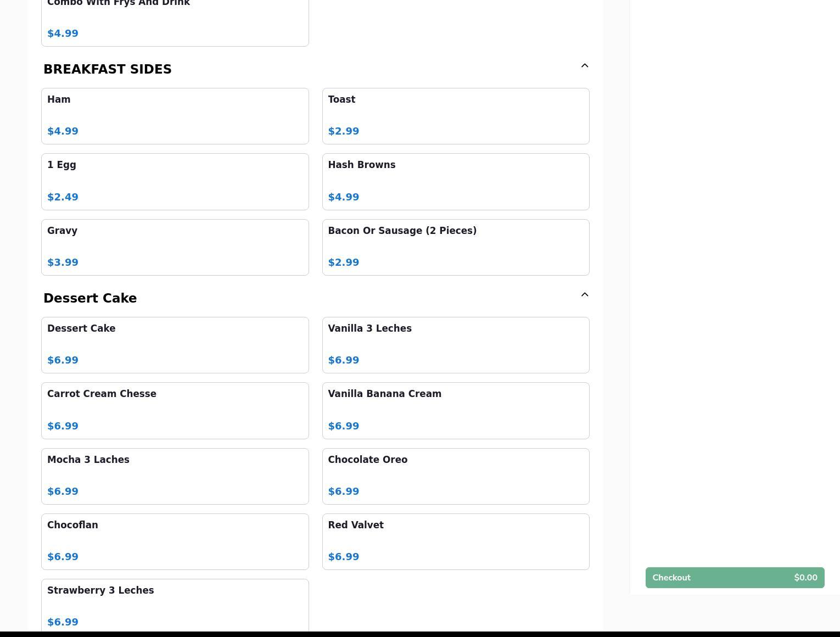Screen dimensions: 840x637
Task: Open the Dessert Cake item card
Action: (x=175, y=345)
